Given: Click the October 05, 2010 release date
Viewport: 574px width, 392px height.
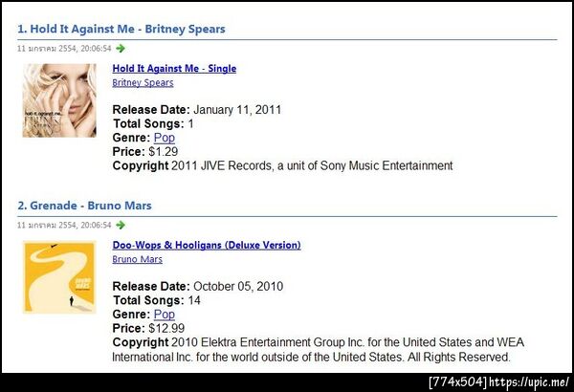Looking at the screenshot, I should [x=238, y=286].
